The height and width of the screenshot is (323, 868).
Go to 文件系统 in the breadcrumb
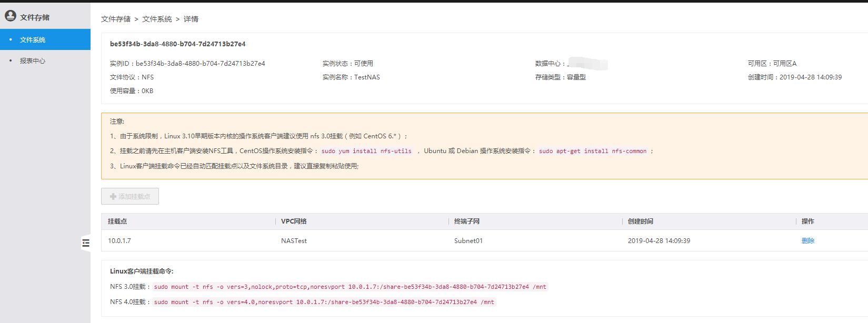tap(157, 19)
